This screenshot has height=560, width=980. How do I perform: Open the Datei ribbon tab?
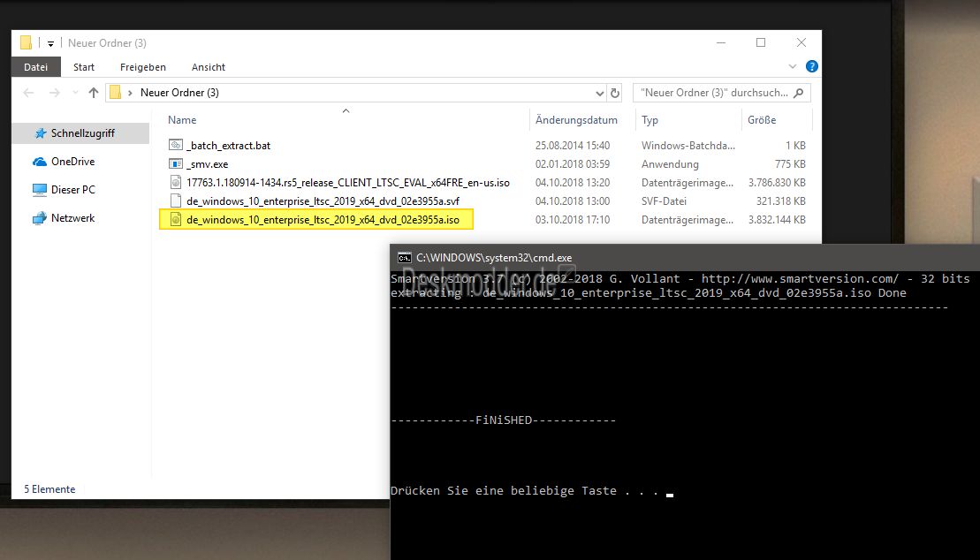tap(35, 67)
